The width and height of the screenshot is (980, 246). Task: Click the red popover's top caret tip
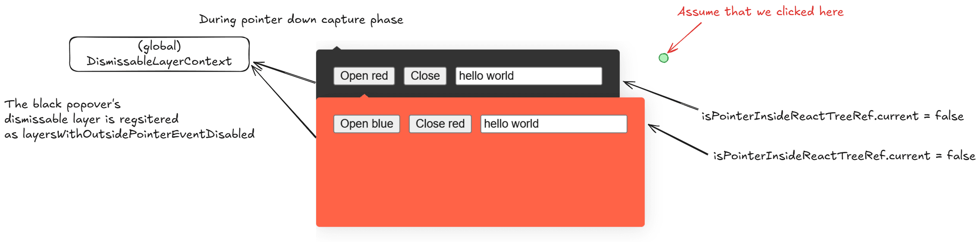[365, 95]
